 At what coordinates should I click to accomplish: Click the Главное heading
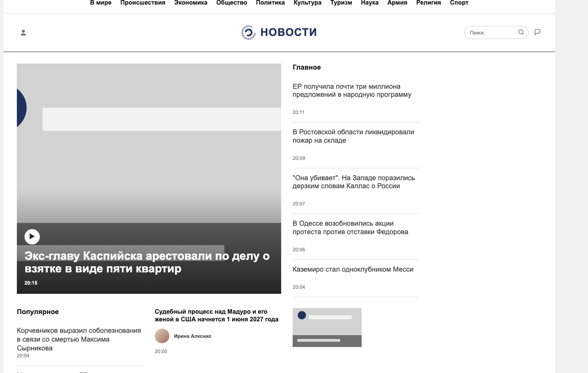click(307, 67)
